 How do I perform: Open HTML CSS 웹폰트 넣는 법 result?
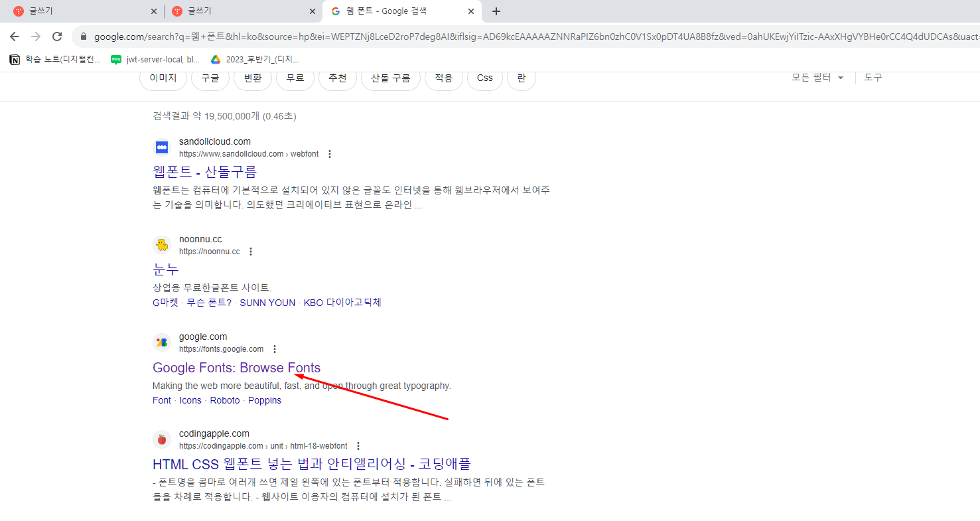point(312,464)
